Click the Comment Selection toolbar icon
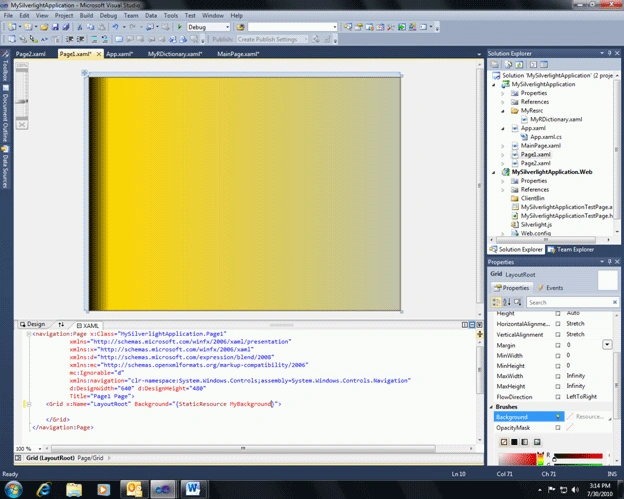 tap(94, 39)
